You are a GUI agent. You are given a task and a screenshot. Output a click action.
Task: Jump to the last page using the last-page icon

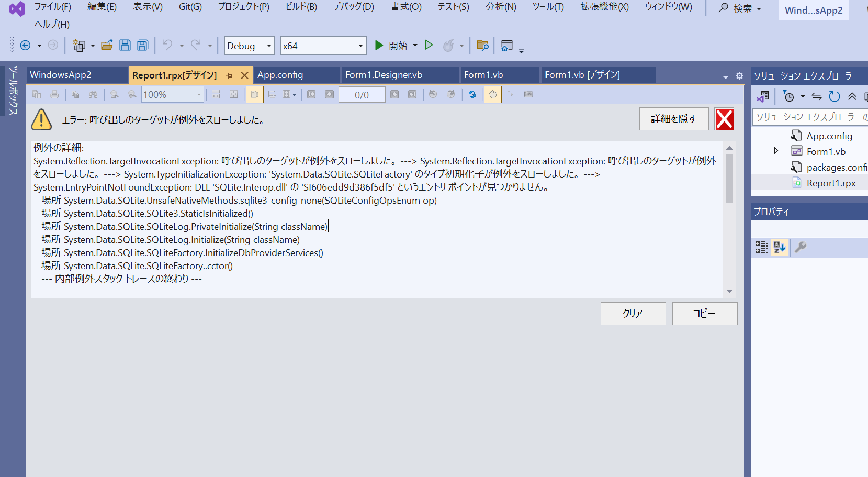(412, 94)
